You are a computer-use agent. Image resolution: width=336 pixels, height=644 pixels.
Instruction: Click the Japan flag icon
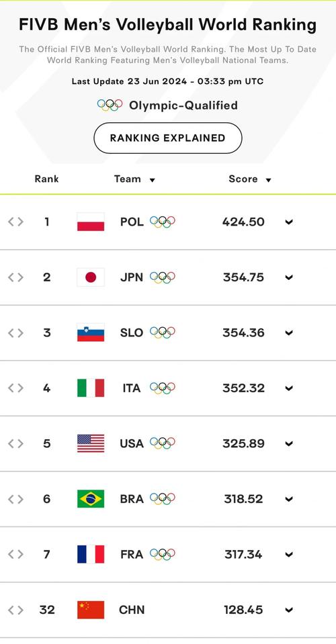tap(91, 277)
